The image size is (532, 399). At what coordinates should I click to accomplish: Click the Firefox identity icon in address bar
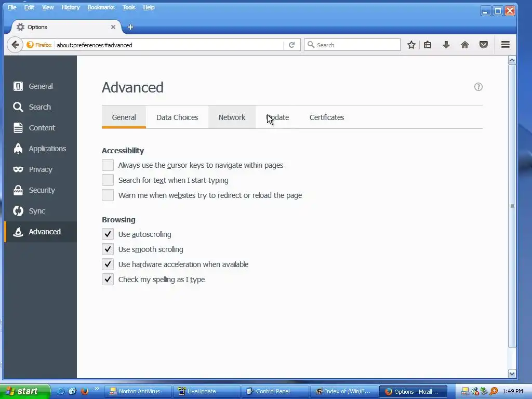pos(39,45)
